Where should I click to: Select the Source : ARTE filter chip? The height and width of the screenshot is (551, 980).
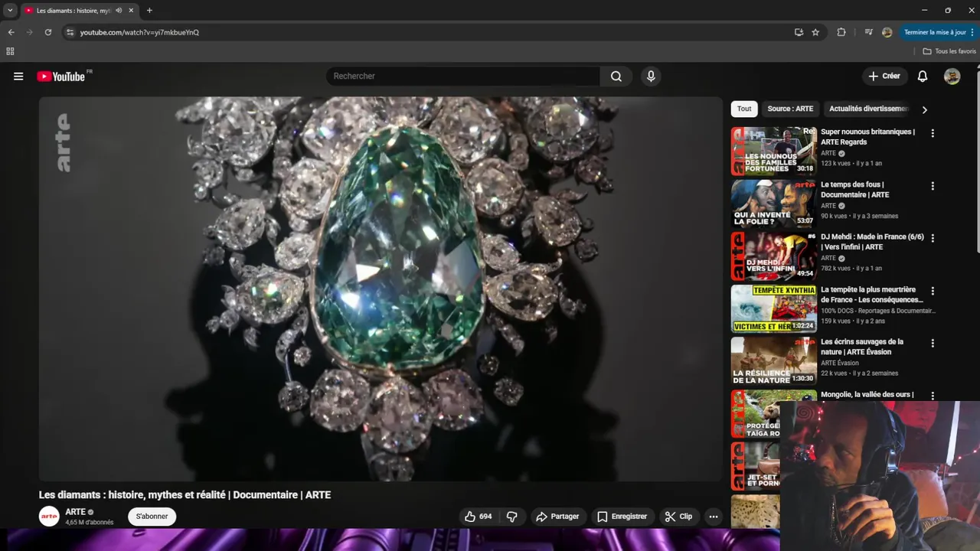(x=790, y=109)
